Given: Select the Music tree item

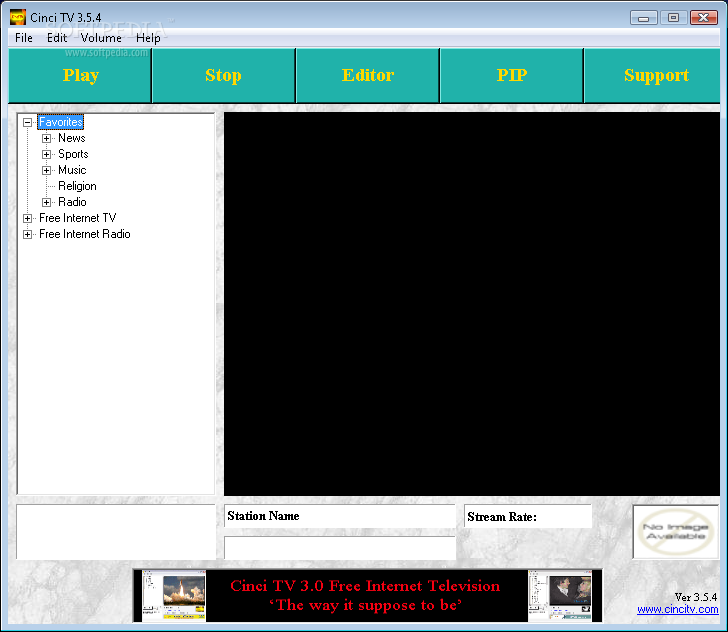Looking at the screenshot, I should tap(72, 170).
